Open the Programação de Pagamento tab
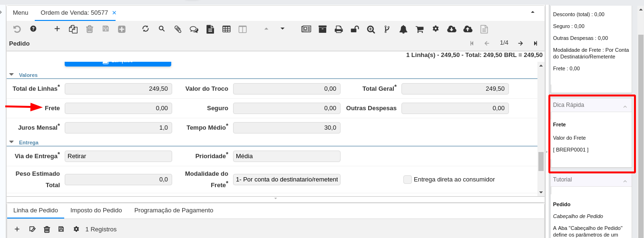 pos(174,210)
